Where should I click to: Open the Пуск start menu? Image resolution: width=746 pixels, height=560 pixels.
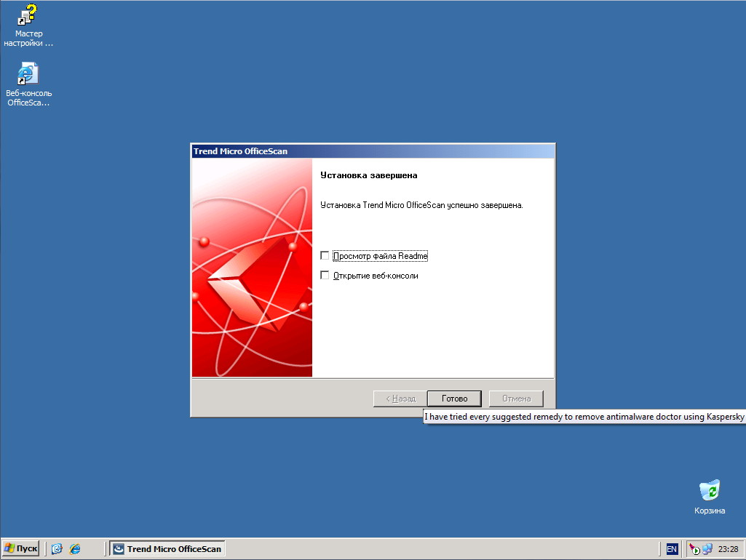coord(20,548)
